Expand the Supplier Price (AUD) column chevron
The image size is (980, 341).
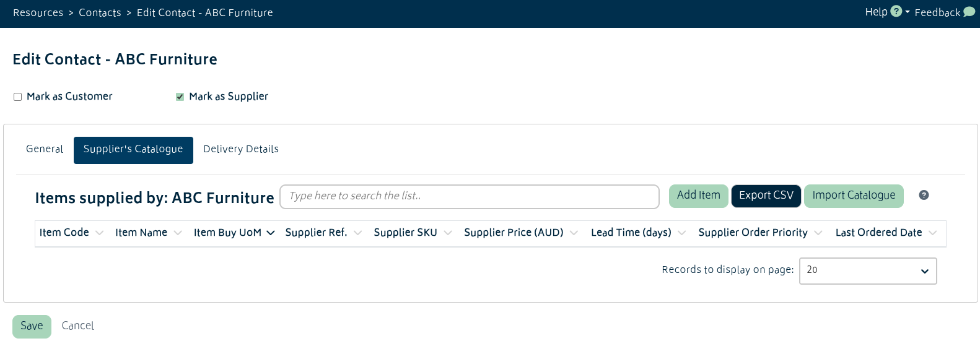coord(574,233)
